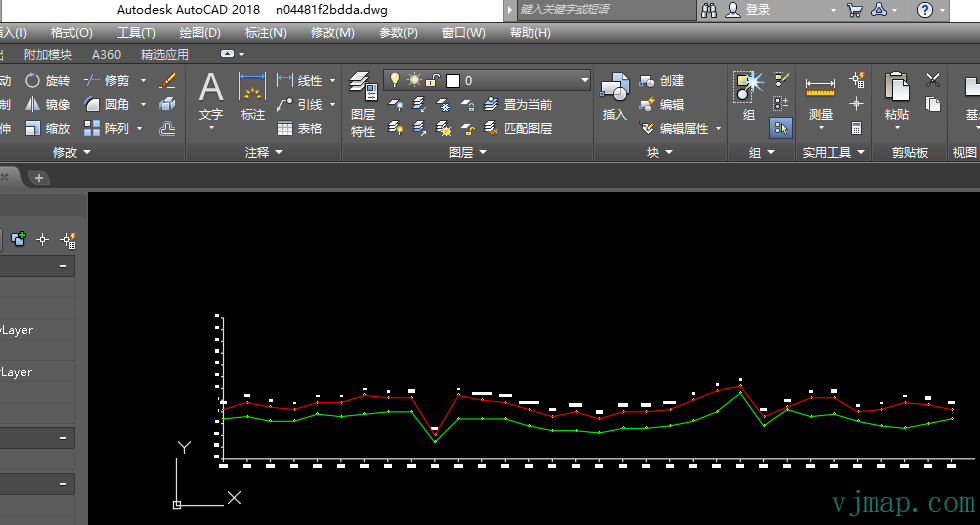The height and width of the screenshot is (525, 980).
Task: Open the Quick Calculator icon
Action: (x=857, y=128)
